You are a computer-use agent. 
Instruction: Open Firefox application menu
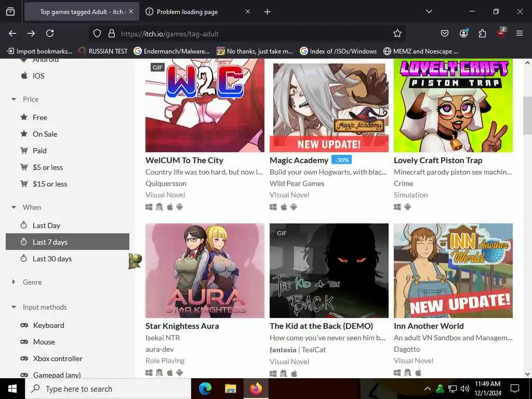pyautogui.click(x=520, y=33)
